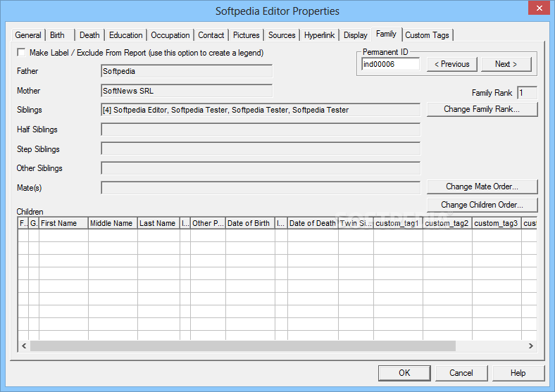Click the First Name column header

(x=63, y=223)
